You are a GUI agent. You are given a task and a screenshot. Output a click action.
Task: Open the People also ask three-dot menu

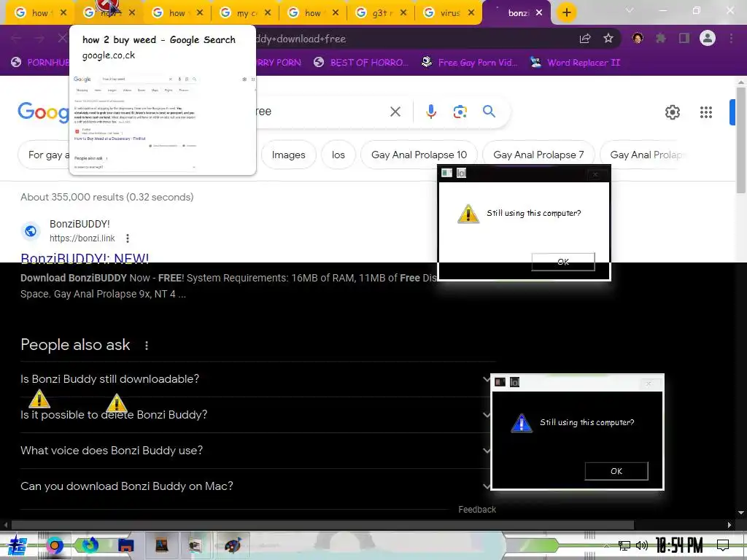(x=146, y=346)
